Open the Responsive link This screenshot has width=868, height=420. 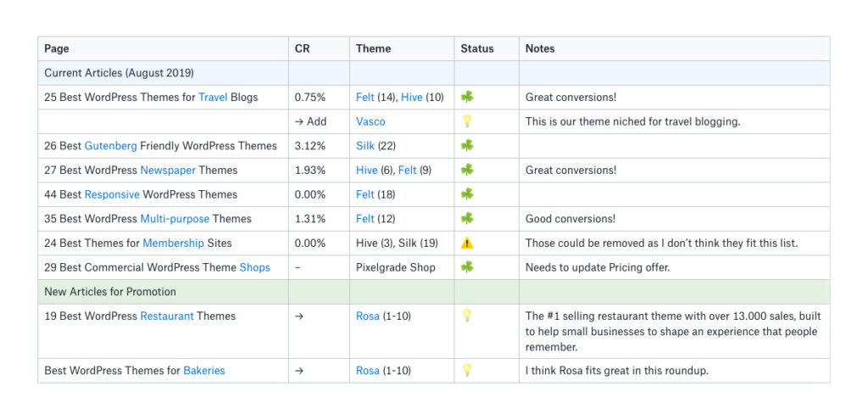[x=112, y=194]
